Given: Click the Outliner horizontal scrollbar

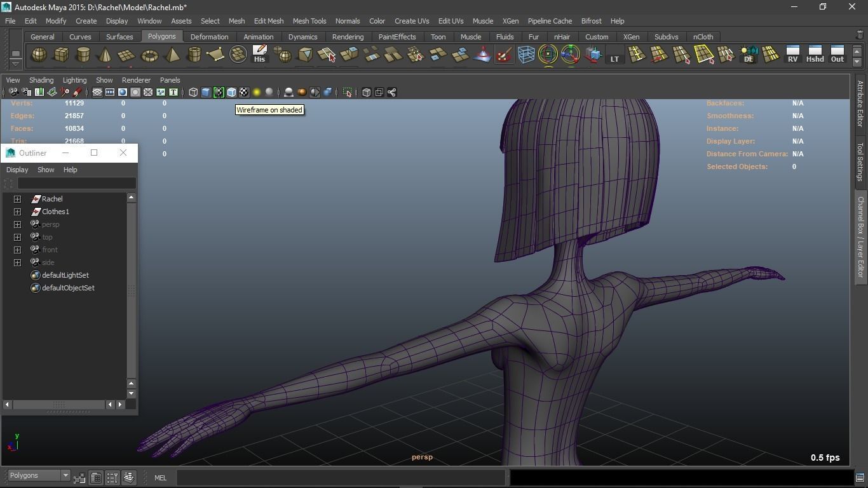Looking at the screenshot, I should (x=58, y=404).
